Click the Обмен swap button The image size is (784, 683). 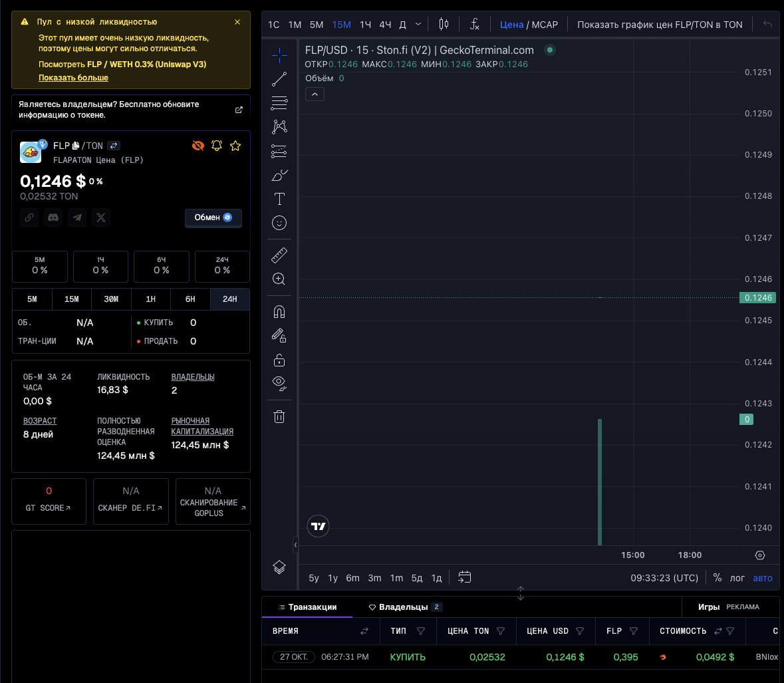(213, 217)
